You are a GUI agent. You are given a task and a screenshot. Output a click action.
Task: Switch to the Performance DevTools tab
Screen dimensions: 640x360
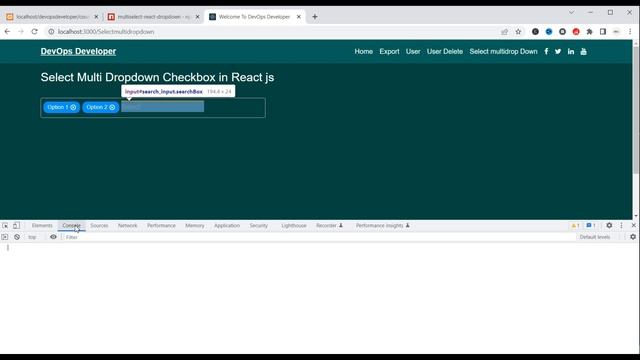click(161, 225)
